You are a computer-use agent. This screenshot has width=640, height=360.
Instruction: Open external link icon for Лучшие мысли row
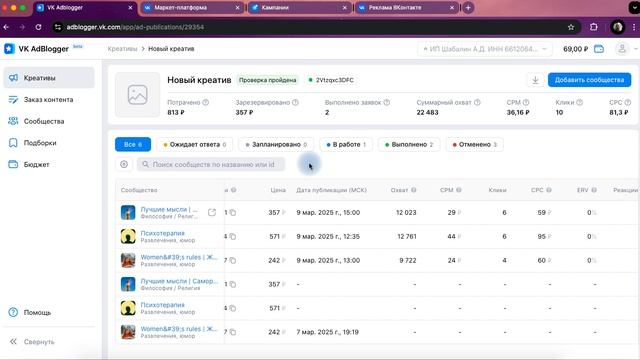click(212, 212)
